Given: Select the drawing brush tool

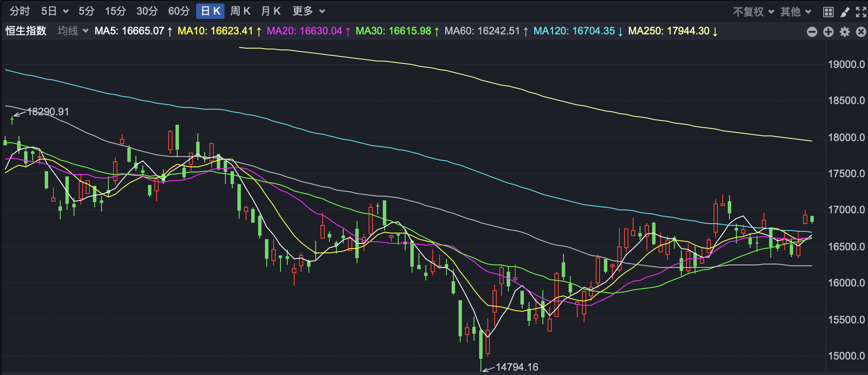Looking at the screenshot, I should [x=845, y=12].
